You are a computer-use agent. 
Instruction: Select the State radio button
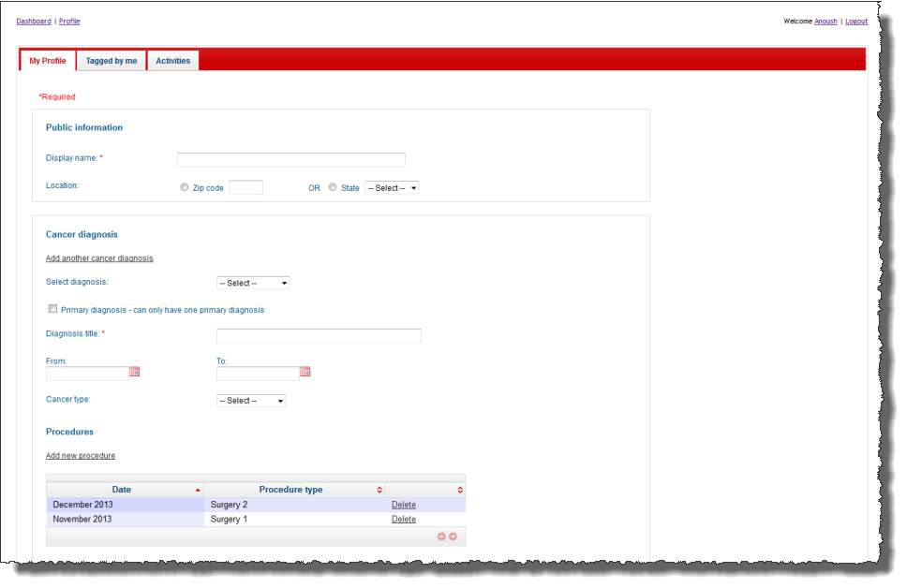coord(333,187)
